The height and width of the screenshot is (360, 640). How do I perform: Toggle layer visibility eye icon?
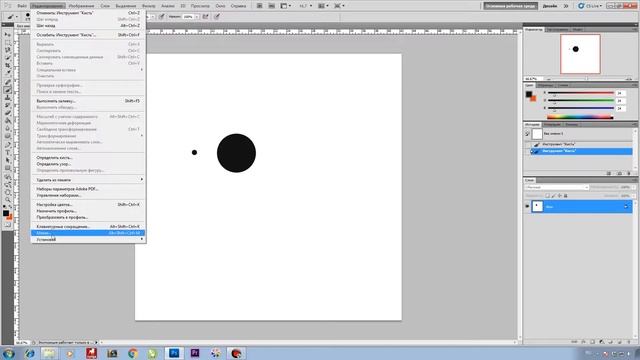(527, 206)
